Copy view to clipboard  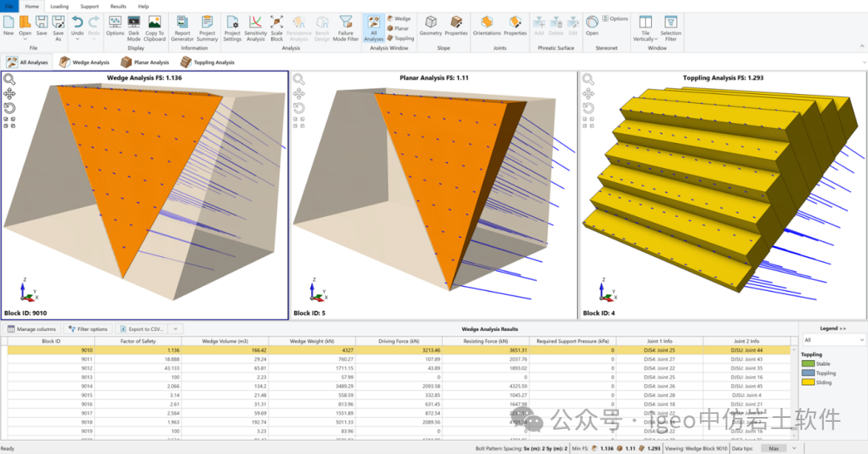point(154,28)
